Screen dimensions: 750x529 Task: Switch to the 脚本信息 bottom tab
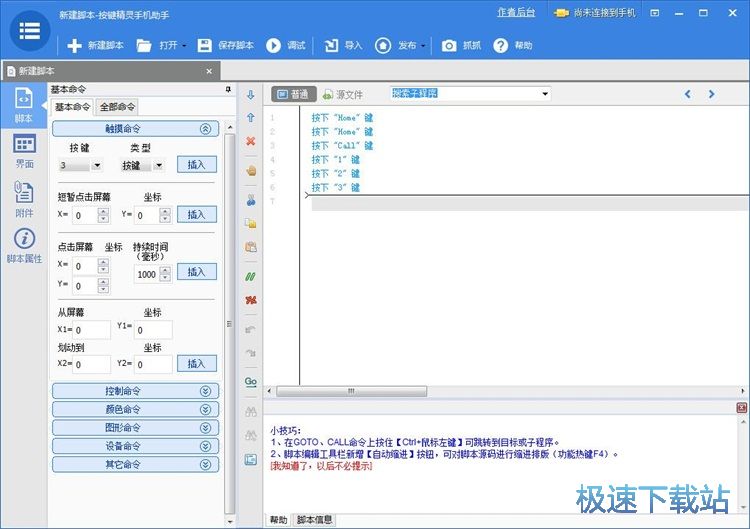coord(315,520)
